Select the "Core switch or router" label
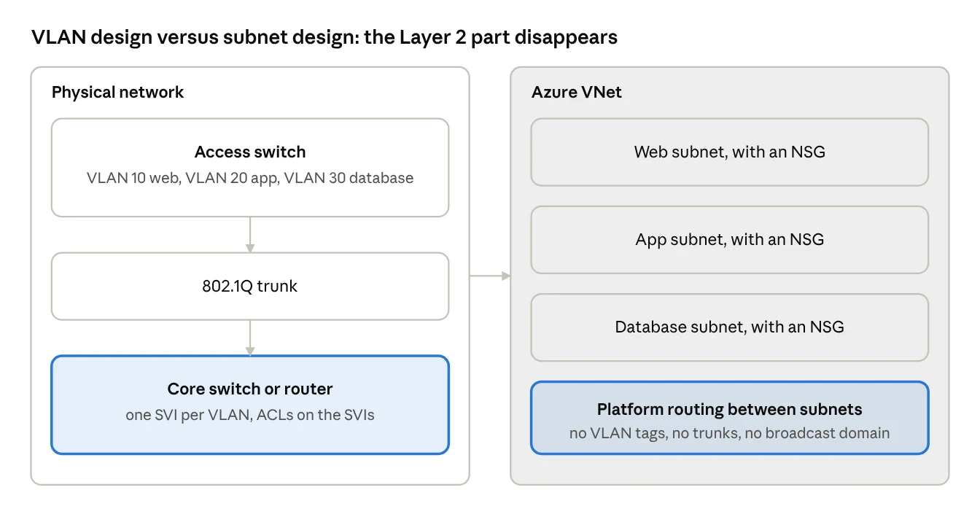This screenshot has width=980, height=525. pyautogui.click(x=250, y=389)
